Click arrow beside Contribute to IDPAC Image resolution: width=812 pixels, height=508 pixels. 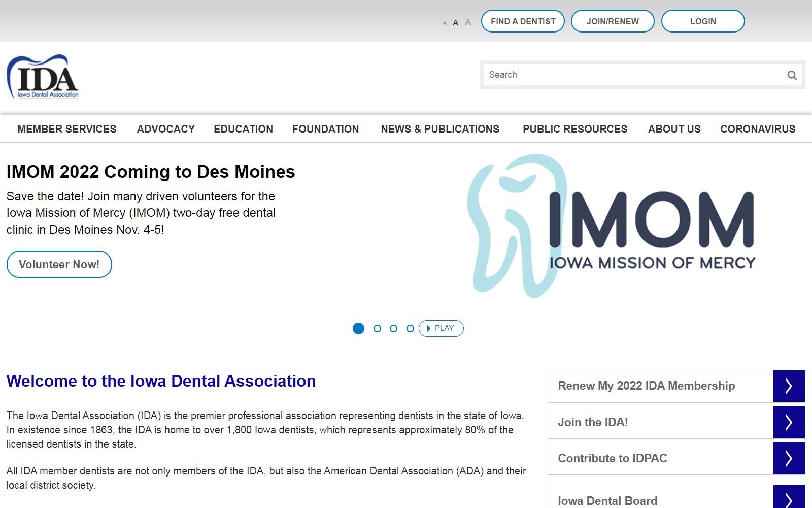pos(789,458)
